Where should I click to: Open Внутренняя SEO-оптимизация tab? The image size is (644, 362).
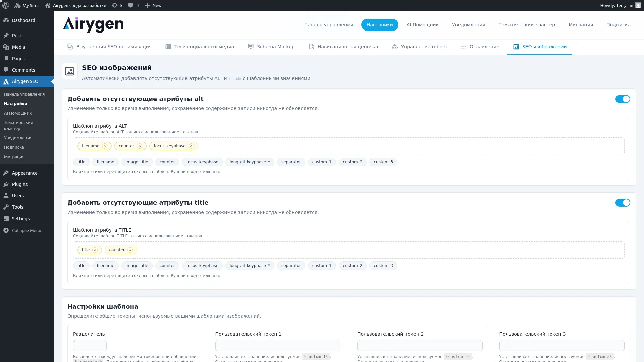(x=109, y=47)
